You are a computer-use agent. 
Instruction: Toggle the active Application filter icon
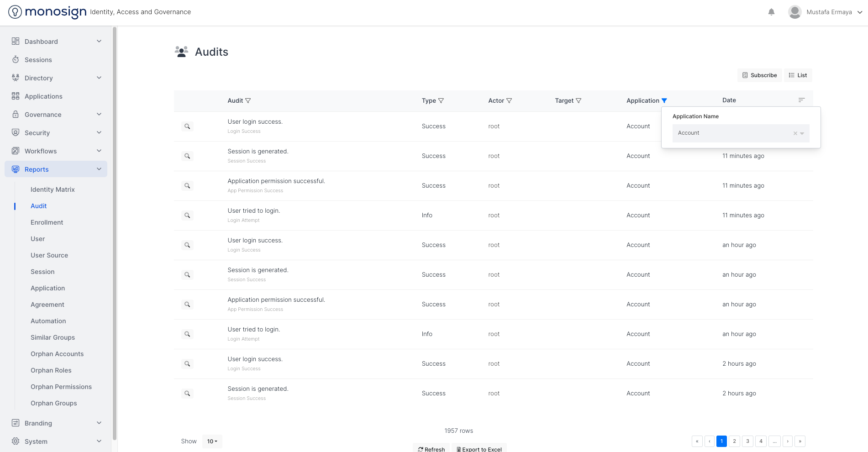[x=664, y=101]
